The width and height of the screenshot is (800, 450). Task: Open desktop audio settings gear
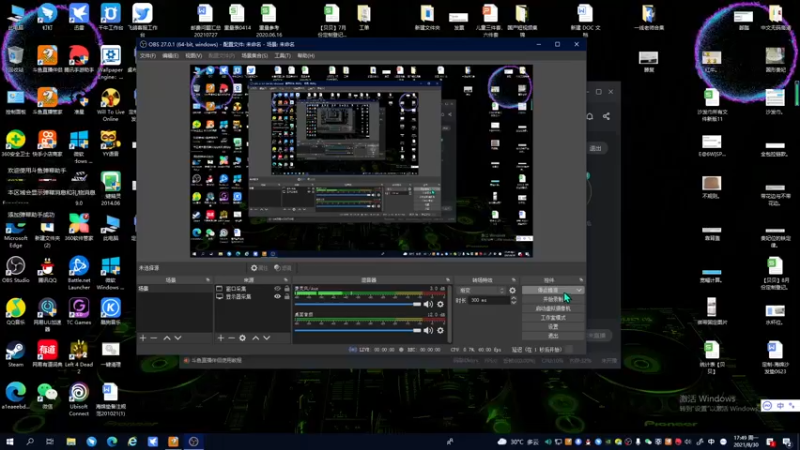[440, 330]
